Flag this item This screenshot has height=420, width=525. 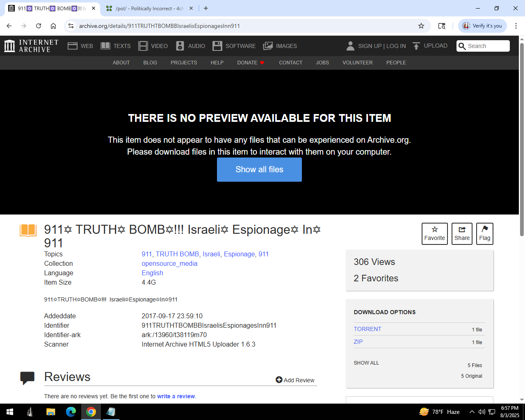point(485,234)
